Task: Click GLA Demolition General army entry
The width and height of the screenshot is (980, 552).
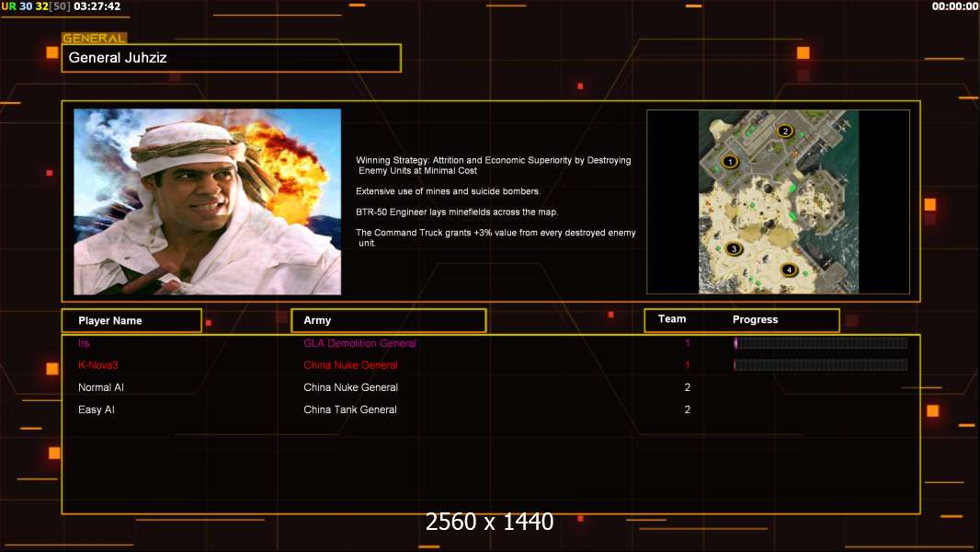Action: [x=359, y=343]
